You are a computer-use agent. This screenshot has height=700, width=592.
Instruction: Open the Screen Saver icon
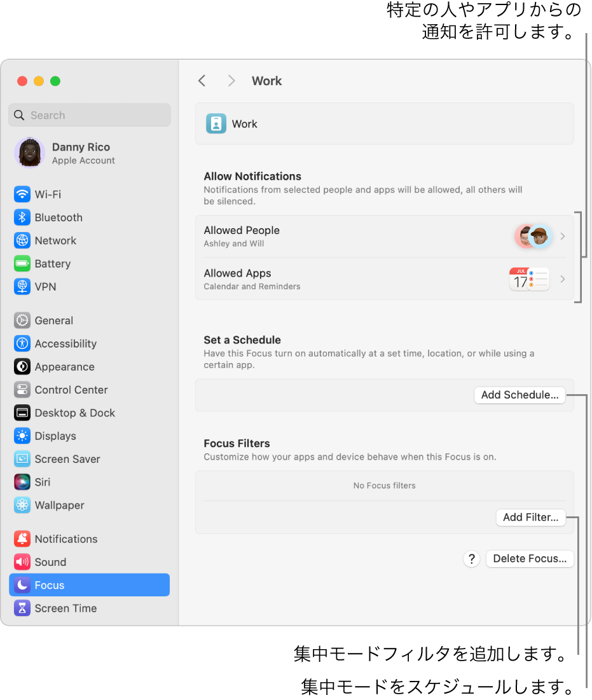coord(22,459)
